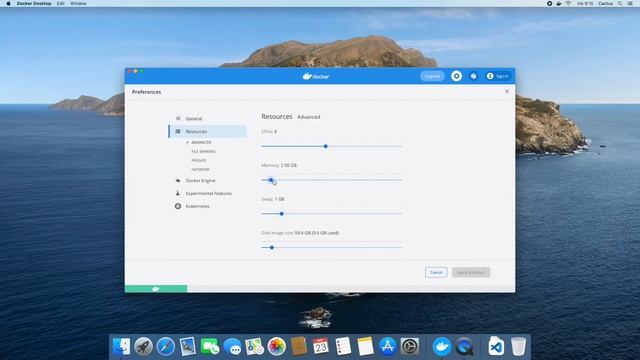Open Launchpad from the dock
This screenshot has height=360, width=640.
click(143, 347)
